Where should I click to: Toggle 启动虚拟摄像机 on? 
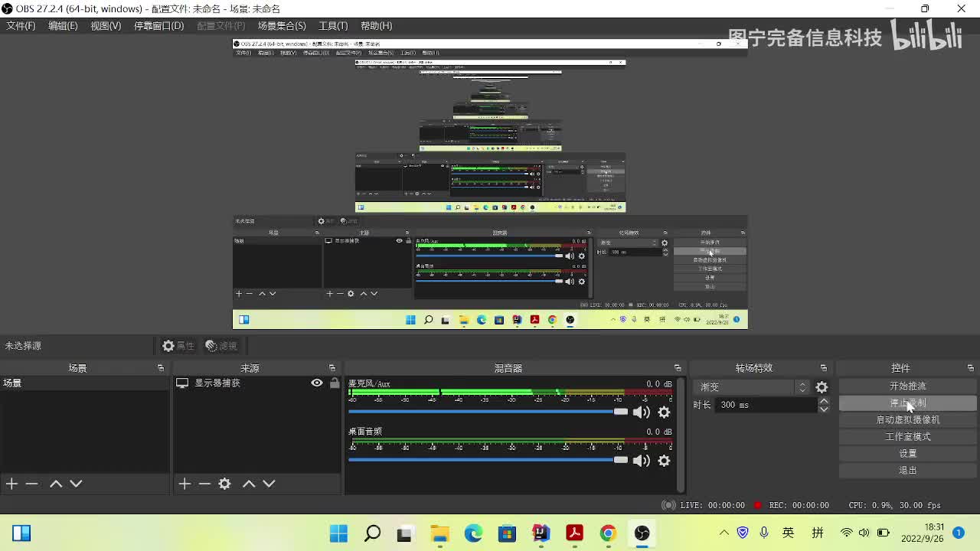[x=908, y=420]
